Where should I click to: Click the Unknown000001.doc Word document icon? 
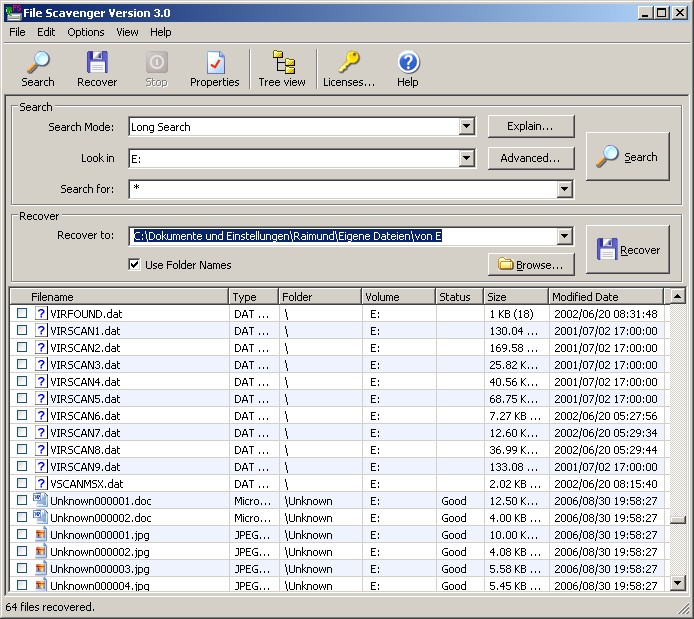[x=40, y=500]
